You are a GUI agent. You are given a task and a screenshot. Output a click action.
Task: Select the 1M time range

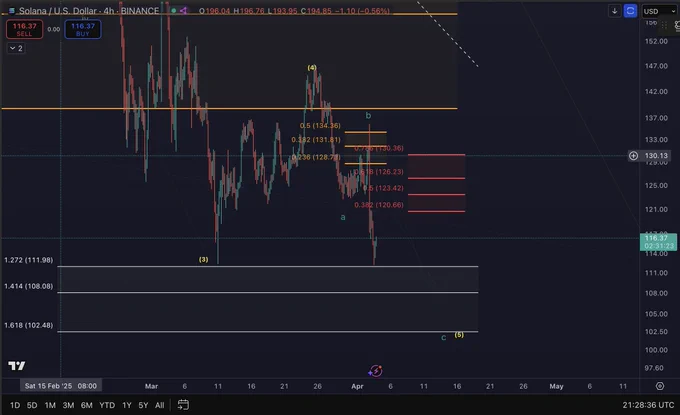pyautogui.click(x=50, y=405)
